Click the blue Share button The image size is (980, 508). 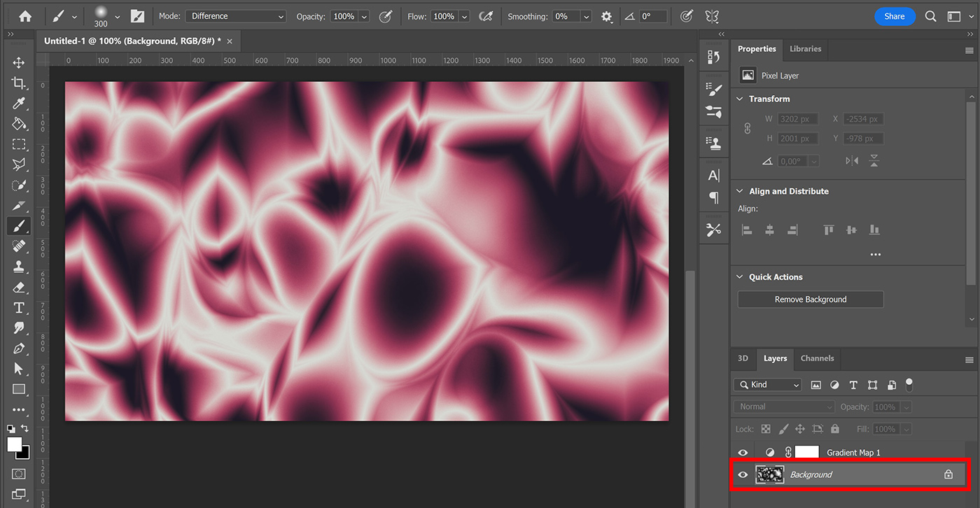tap(895, 15)
